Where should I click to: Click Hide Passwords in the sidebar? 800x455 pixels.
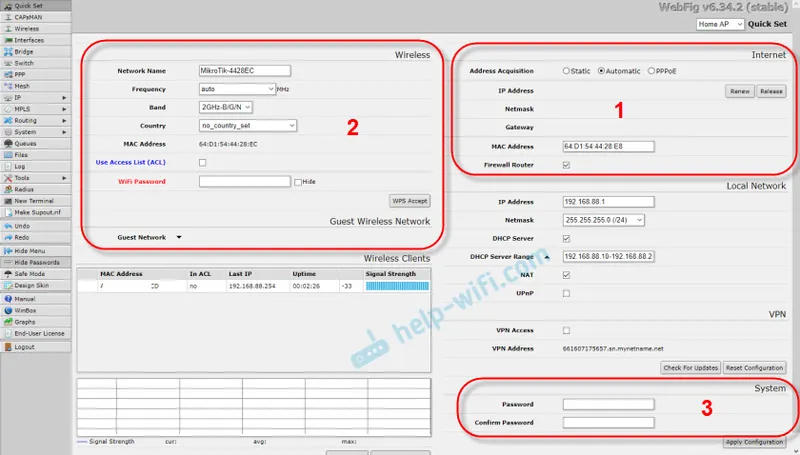[36, 262]
